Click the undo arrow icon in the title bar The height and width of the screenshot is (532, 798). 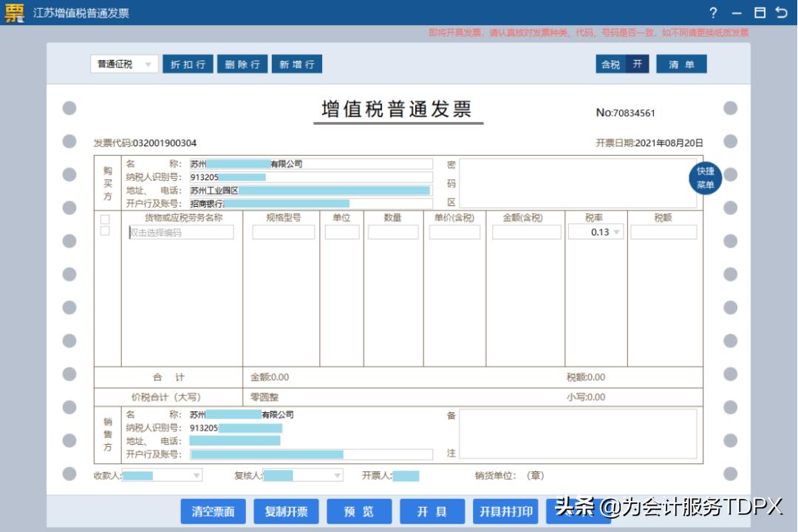click(782, 13)
